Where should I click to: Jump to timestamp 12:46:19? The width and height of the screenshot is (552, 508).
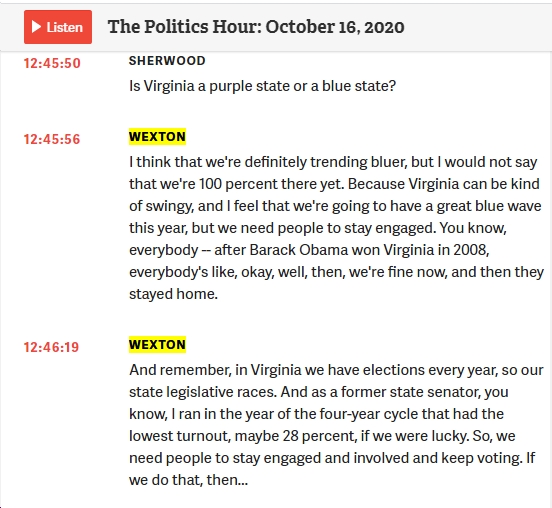coord(51,347)
